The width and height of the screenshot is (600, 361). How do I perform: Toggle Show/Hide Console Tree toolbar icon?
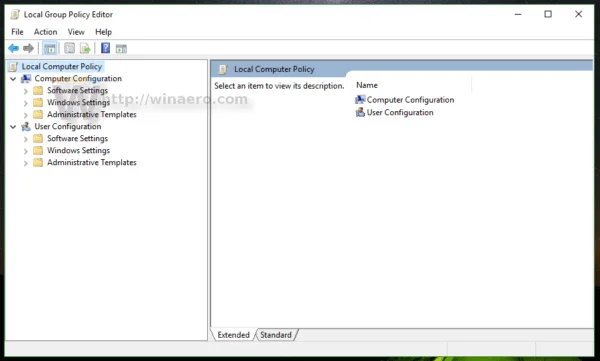50,49
